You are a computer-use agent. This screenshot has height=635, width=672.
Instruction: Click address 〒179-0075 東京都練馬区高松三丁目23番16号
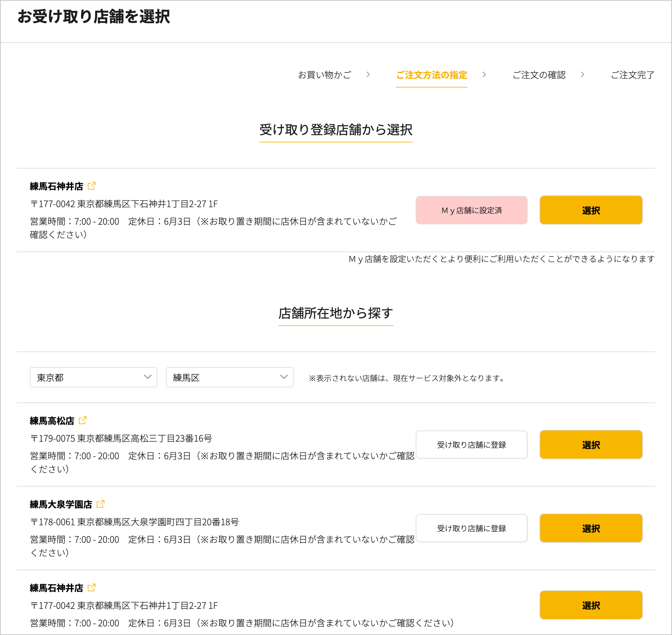(121, 438)
